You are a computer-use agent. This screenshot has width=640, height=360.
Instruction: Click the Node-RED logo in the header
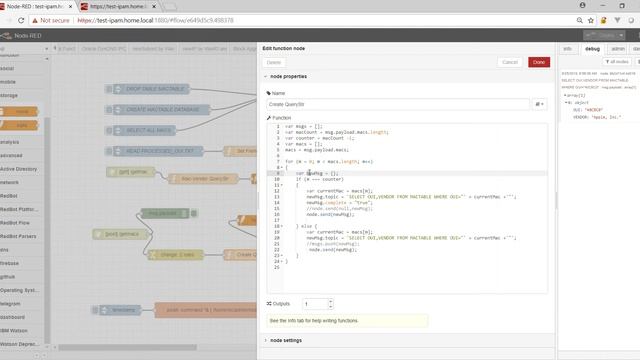click(21, 36)
